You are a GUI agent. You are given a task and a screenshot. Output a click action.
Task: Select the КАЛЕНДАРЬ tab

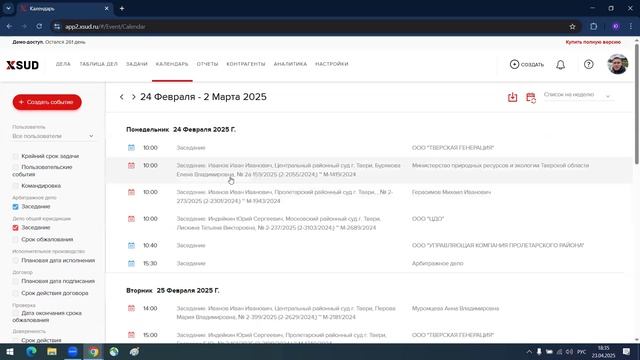[x=172, y=64]
